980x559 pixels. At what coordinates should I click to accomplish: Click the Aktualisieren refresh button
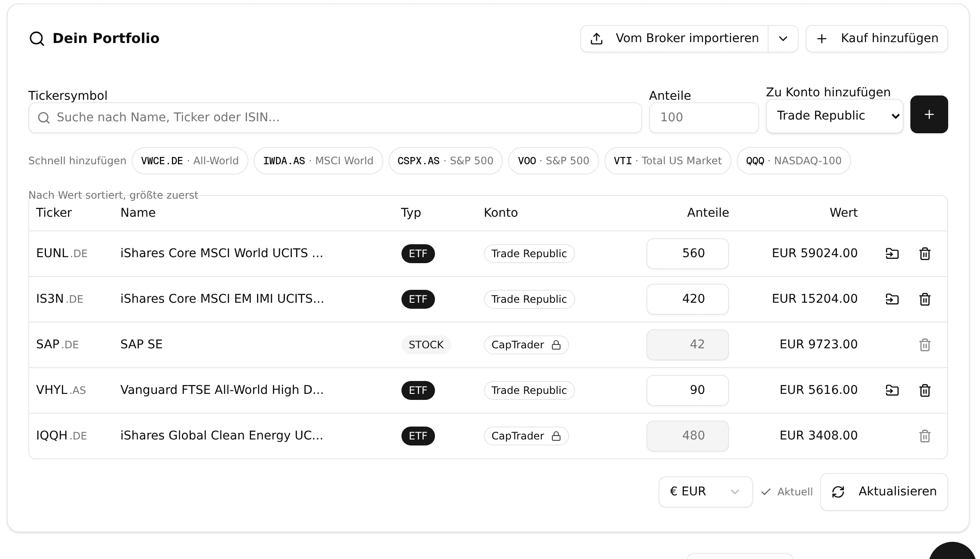[884, 492]
